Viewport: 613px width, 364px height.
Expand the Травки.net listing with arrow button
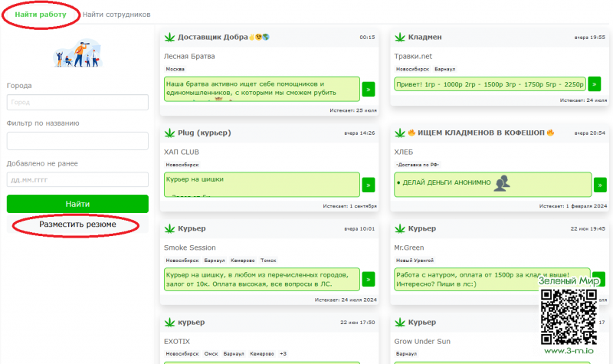(x=598, y=84)
